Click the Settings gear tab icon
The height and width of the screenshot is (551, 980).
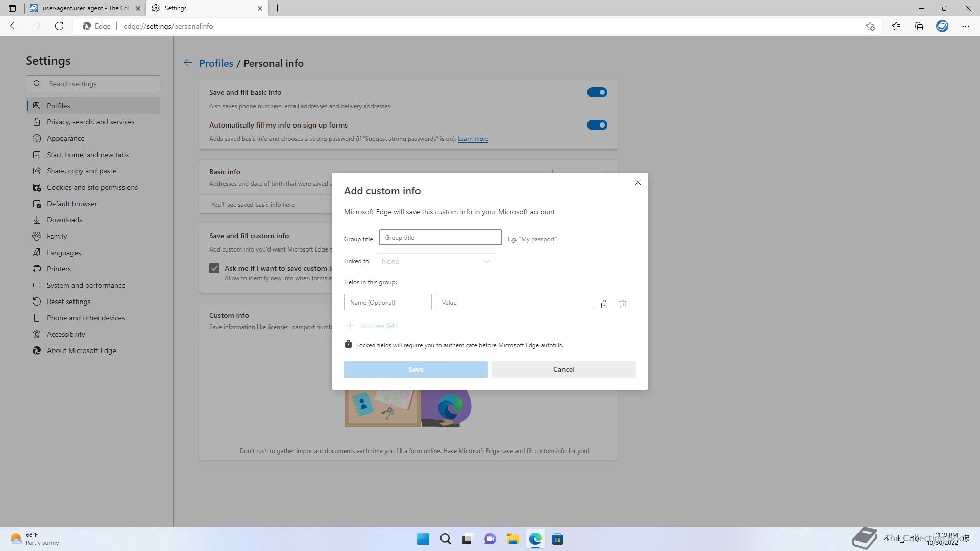[x=156, y=8]
